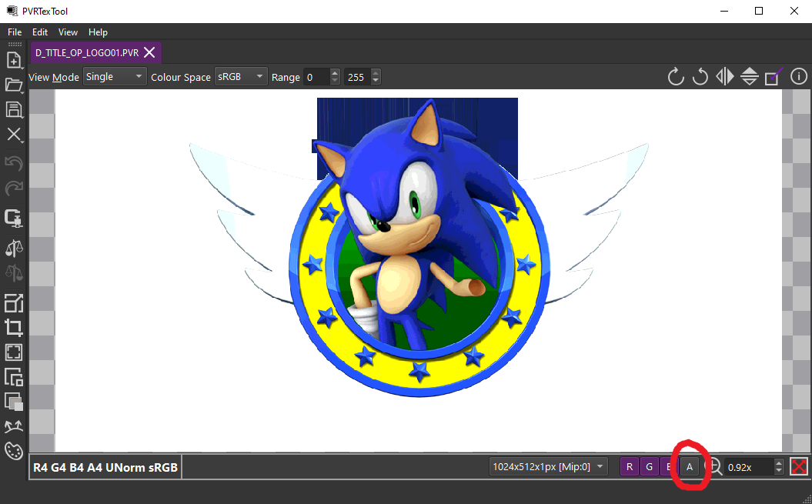Disable the green channel G button

coord(650,467)
